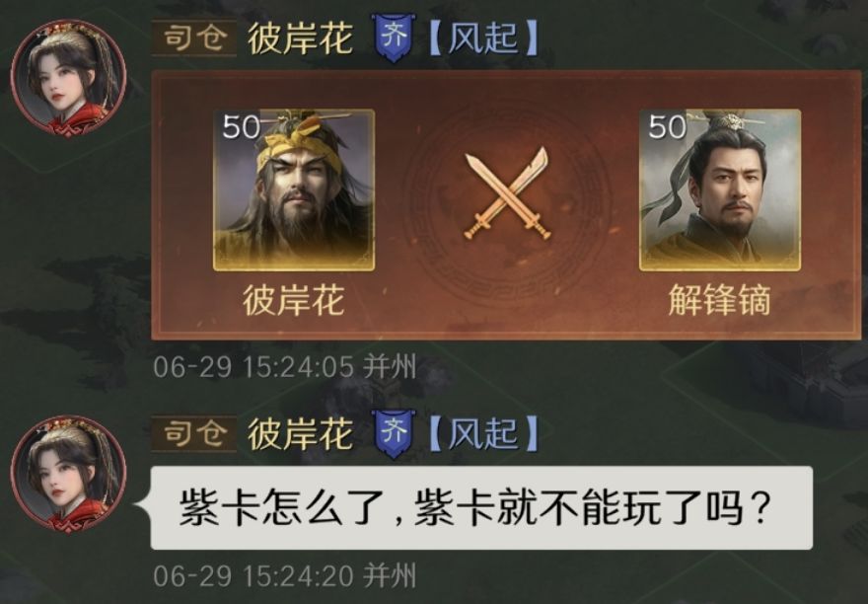The height and width of the screenshot is (604, 868).
Task: Tap the top 司仓 title tag
Action: pyautogui.click(x=194, y=38)
